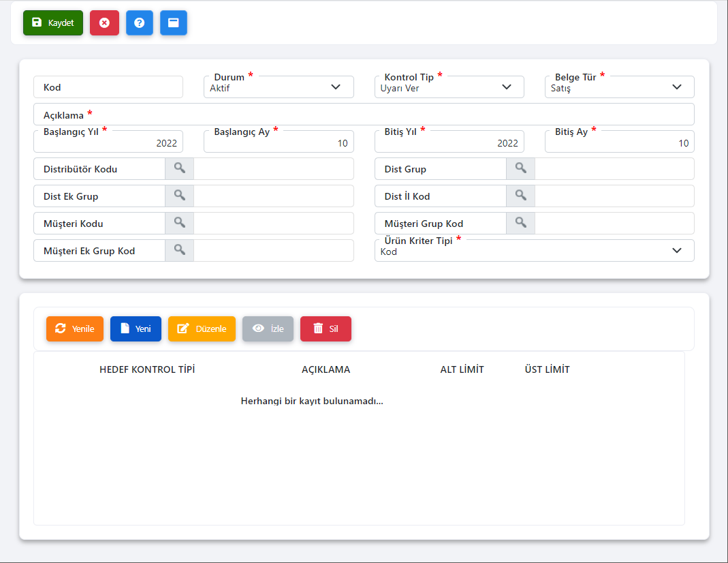This screenshot has height=563, width=728.
Task: Click the Dist Ek Grup search icon
Action: click(x=179, y=196)
